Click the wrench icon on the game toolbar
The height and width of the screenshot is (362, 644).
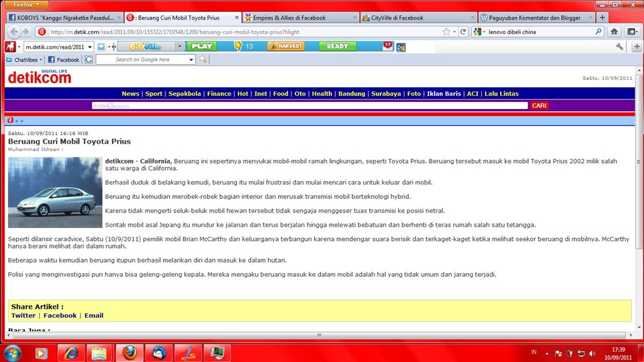619,47
